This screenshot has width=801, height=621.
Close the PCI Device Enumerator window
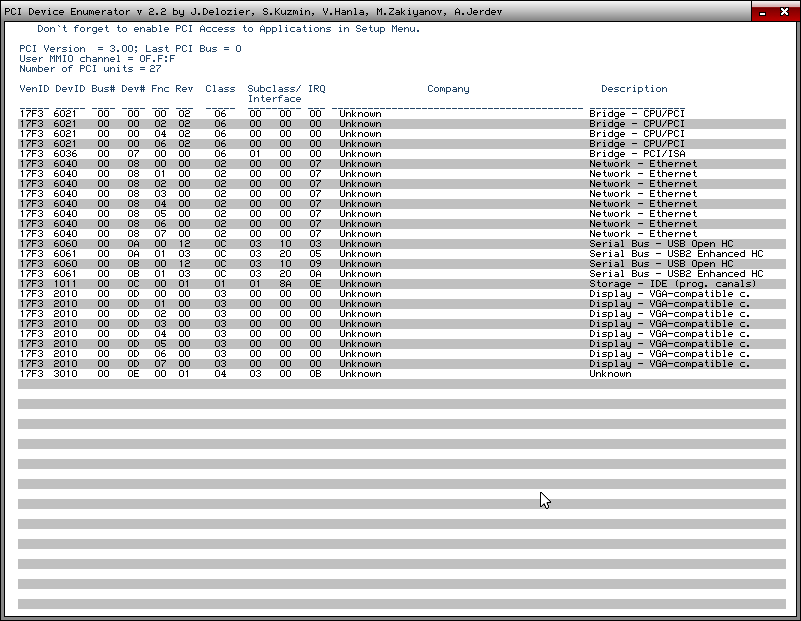(x=785, y=12)
